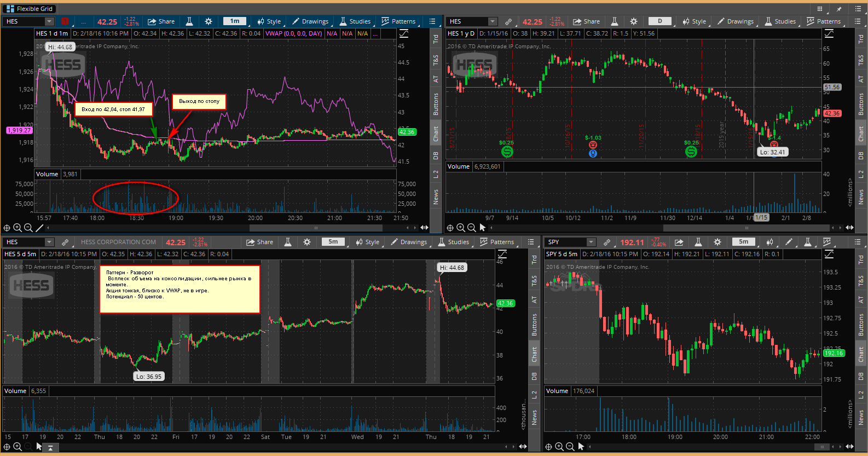The width and height of the screenshot is (868, 456).
Task: Click the link icon in bottom-left HES chart
Action: (65, 242)
